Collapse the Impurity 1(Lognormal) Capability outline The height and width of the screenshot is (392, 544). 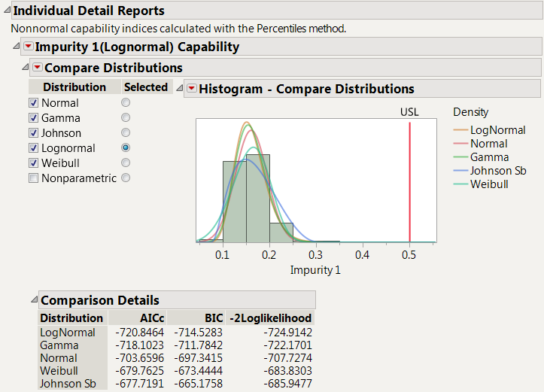pos(16,46)
